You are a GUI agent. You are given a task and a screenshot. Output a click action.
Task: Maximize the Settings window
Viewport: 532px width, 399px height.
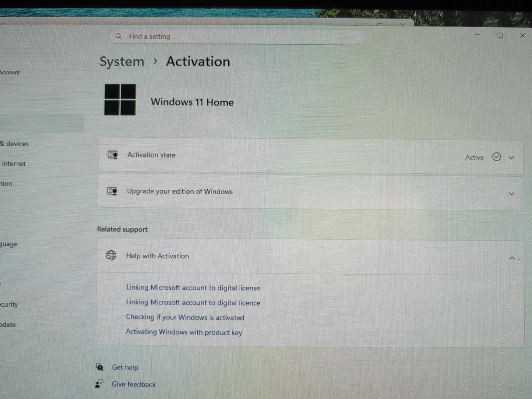(x=500, y=35)
